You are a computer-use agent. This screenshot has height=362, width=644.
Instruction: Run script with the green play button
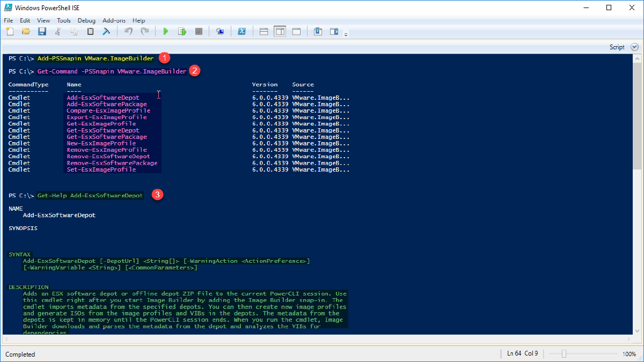click(166, 32)
